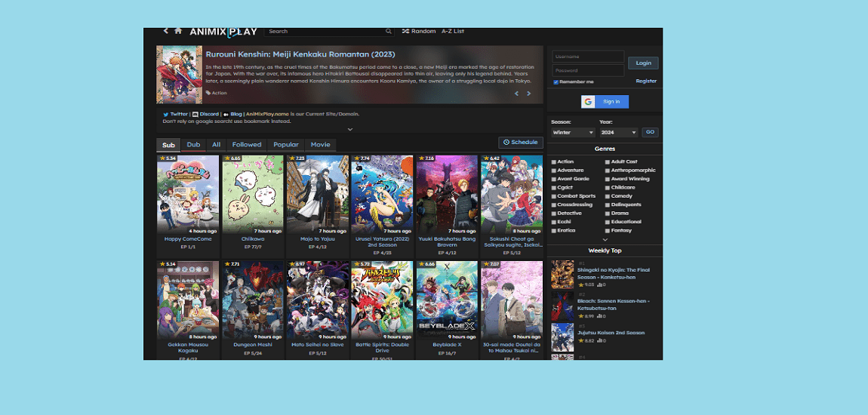The height and width of the screenshot is (415, 868).
Task: Open the Urusei Yatsura 2nd Season thumbnail
Action: tap(383, 195)
